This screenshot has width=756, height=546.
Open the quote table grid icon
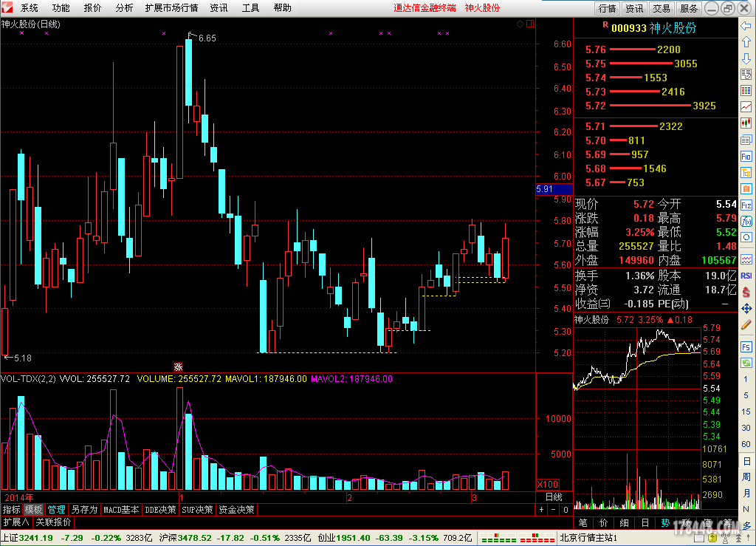(746, 91)
